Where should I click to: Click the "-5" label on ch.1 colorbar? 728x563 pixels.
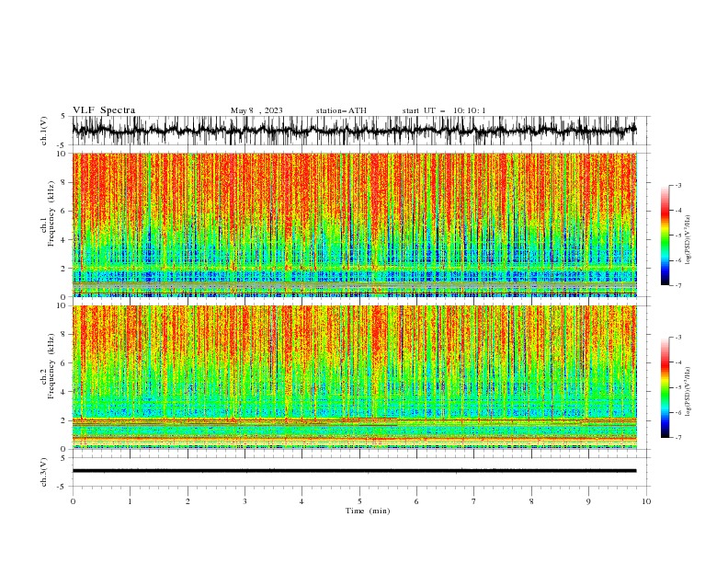pyautogui.click(x=677, y=236)
